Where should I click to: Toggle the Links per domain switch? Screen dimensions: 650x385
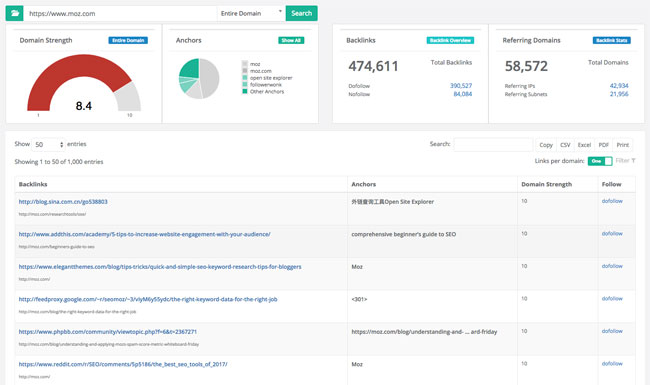(600, 161)
